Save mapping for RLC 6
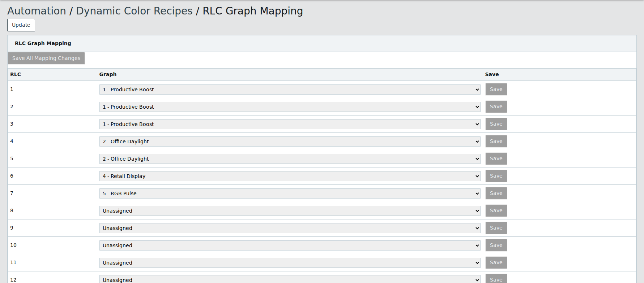Screen dimensions: 644x283 [496, 176]
